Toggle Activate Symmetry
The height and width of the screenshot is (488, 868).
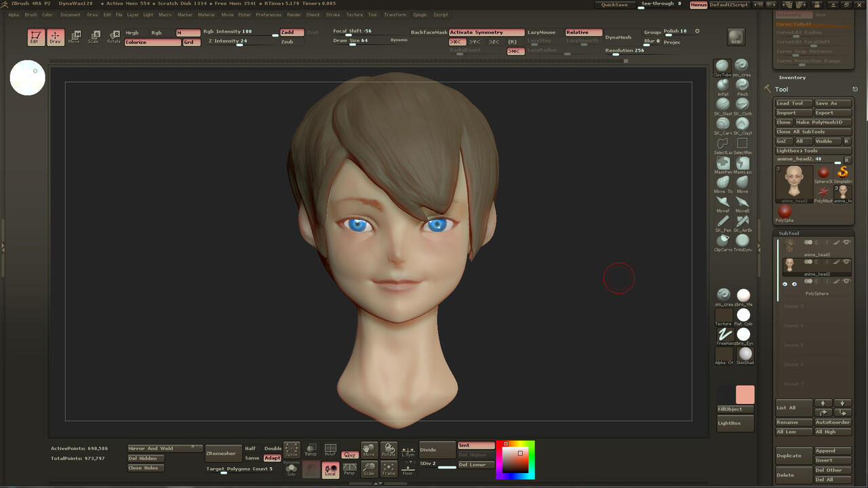point(486,32)
